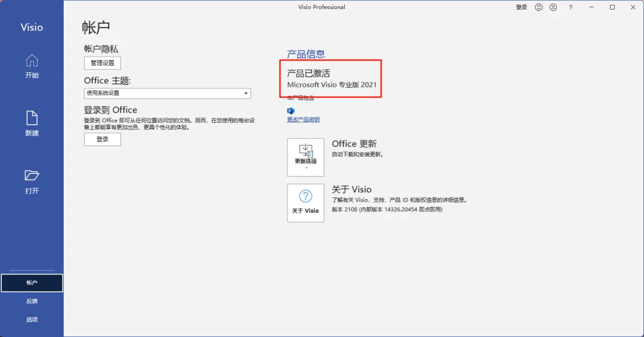
Task: Click the version 2108 build text
Action: pyautogui.click(x=387, y=209)
